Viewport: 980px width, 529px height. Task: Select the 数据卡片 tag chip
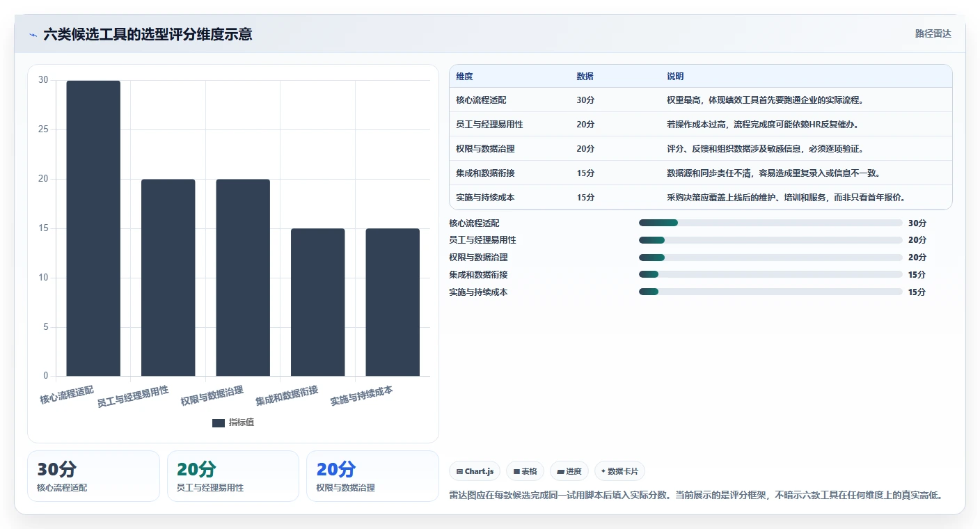[619, 471]
